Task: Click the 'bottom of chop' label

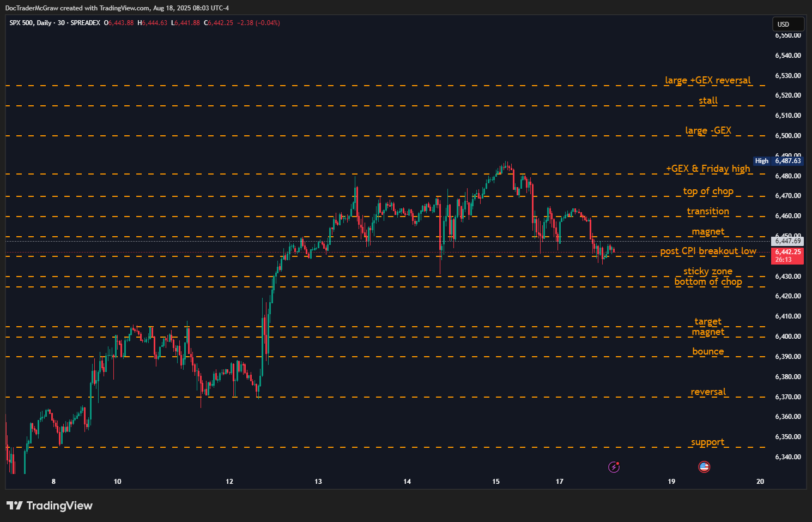Action: [708, 281]
